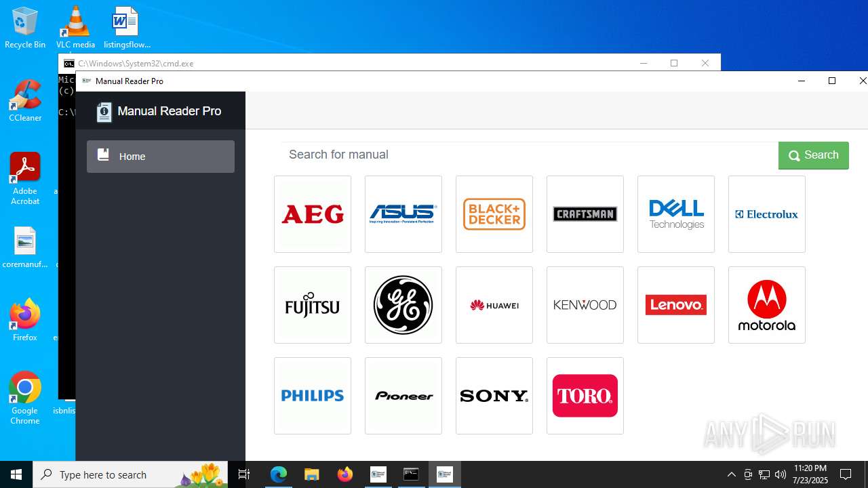Image resolution: width=868 pixels, height=488 pixels.
Task: Open the AEG manuals tile
Action: [313, 214]
